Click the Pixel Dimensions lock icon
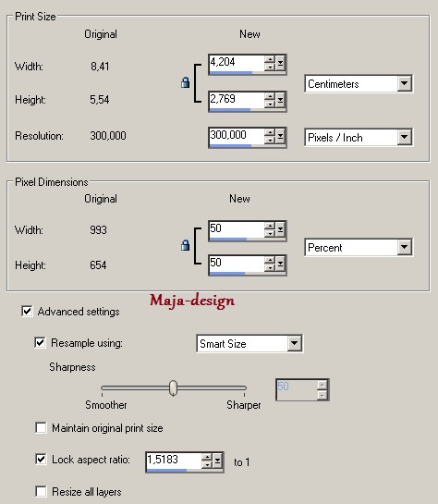438x504 pixels. click(x=185, y=245)
